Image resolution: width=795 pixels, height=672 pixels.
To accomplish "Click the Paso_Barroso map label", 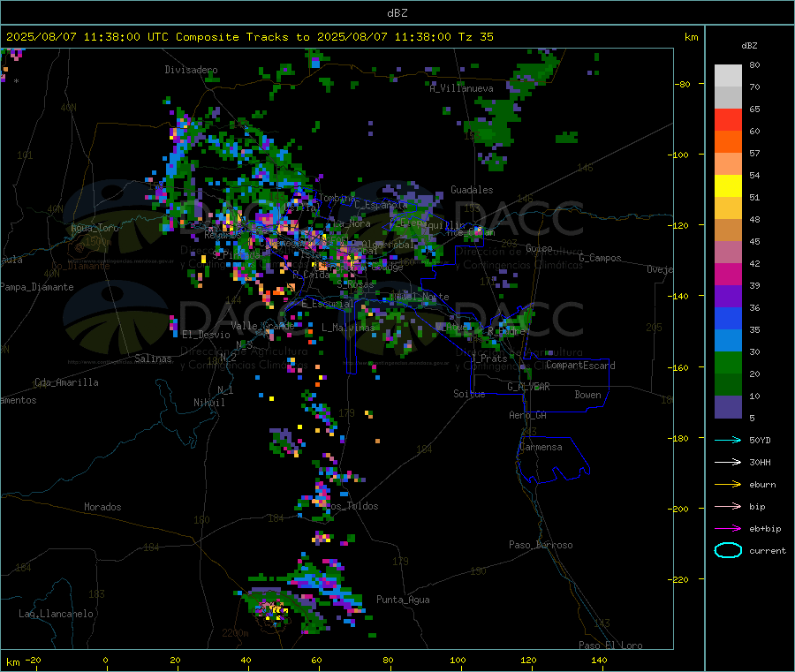I will (541, 545).
